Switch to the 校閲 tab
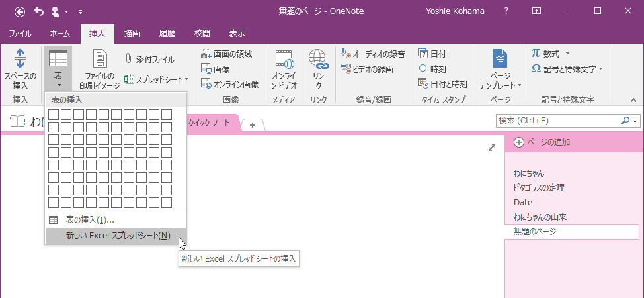The image size is (644, 298). tap(202, 34)
